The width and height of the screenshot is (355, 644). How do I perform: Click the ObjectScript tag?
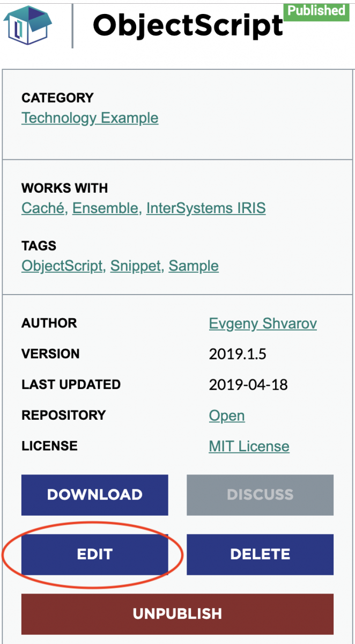coord(62,266)
